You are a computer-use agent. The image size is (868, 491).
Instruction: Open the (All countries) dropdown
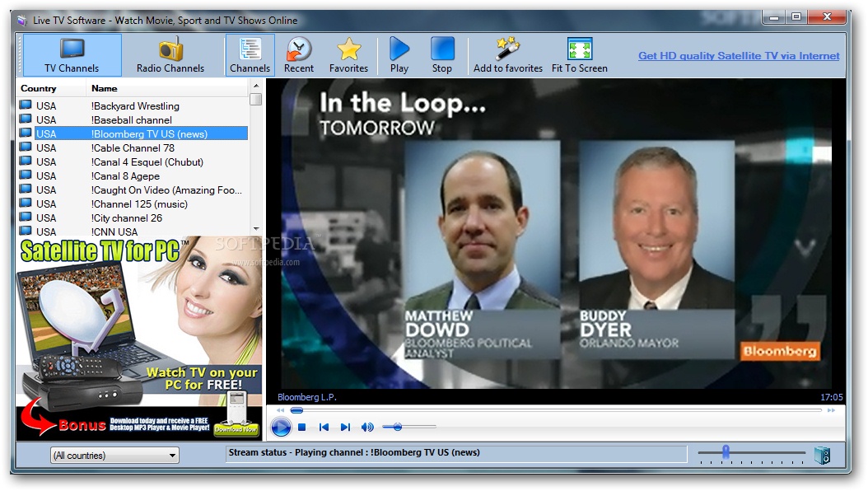tap(114, 456)
